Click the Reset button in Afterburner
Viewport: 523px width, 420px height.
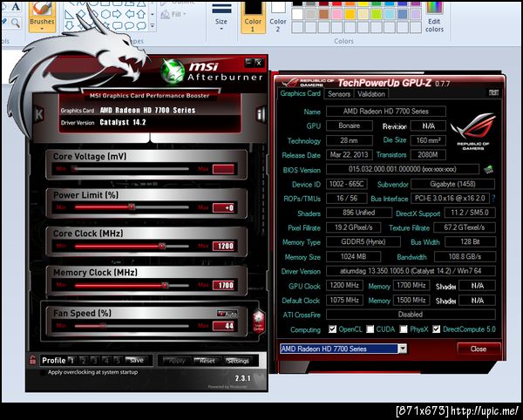pyautogui.click(x=207, y=361)
